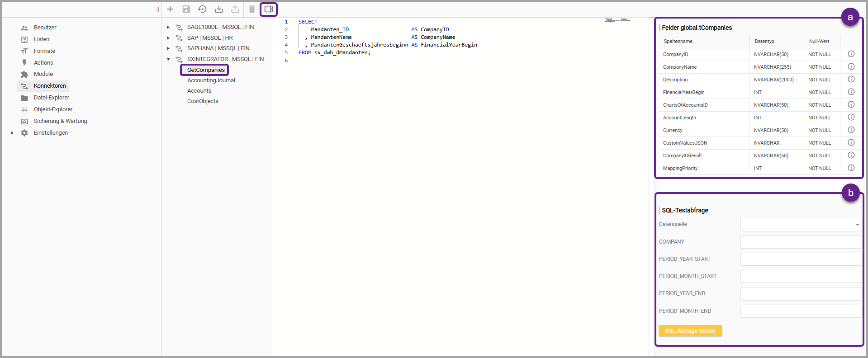Open Benutzer in the sidebar
The height and width of the screenshot is (358, 868).
pos(45,28)
